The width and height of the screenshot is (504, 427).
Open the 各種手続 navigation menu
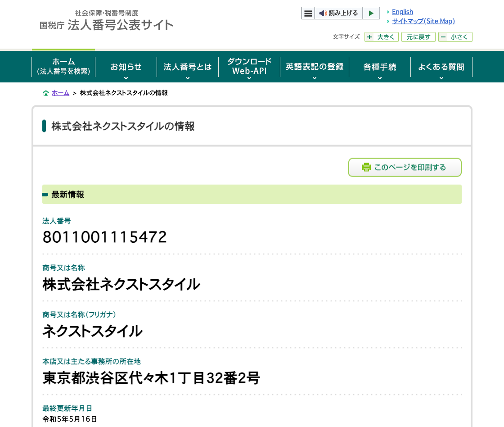pos(380,67)
